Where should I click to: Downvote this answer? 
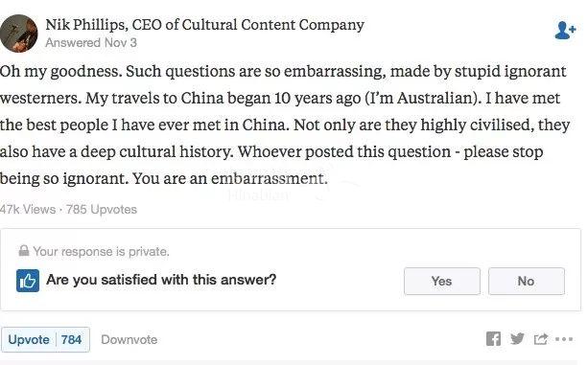pos(129,340)
